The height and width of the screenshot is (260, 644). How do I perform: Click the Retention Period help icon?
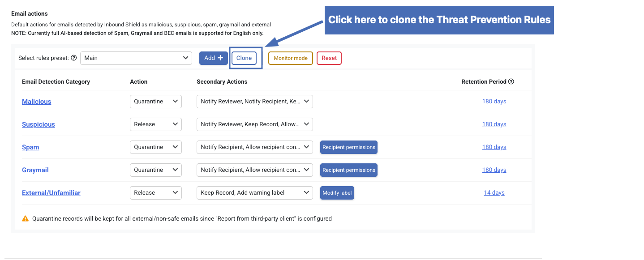(x=511, y=82)
